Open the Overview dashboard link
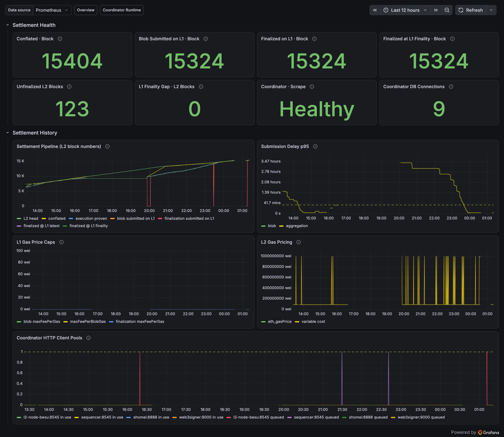 (86, 10)
